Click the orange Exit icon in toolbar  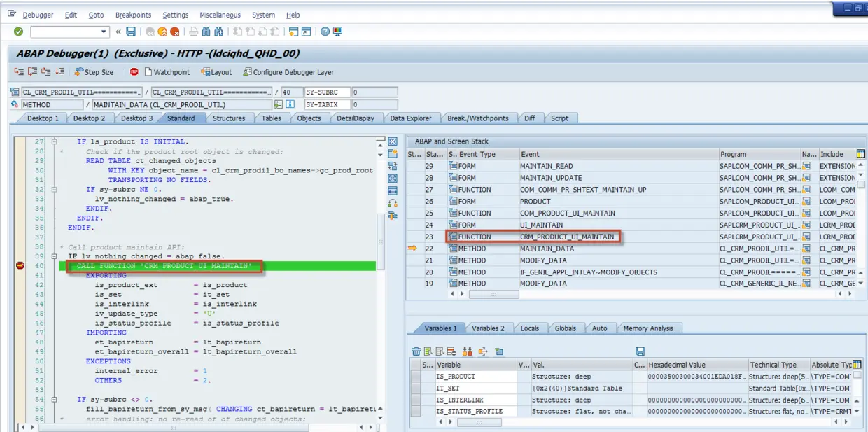pos(162,32)
